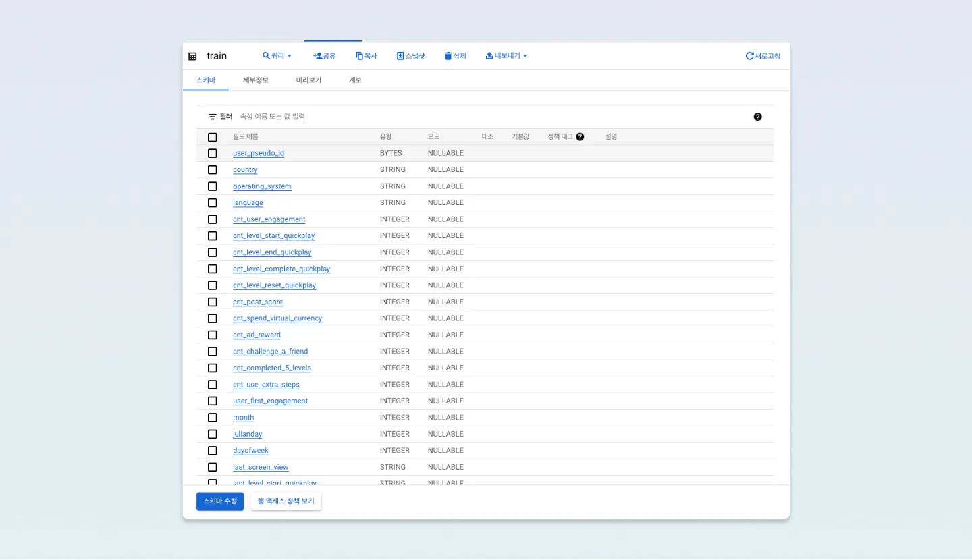Open the cnt_completed_5_levels field link
972x560 pixels.
272,368
